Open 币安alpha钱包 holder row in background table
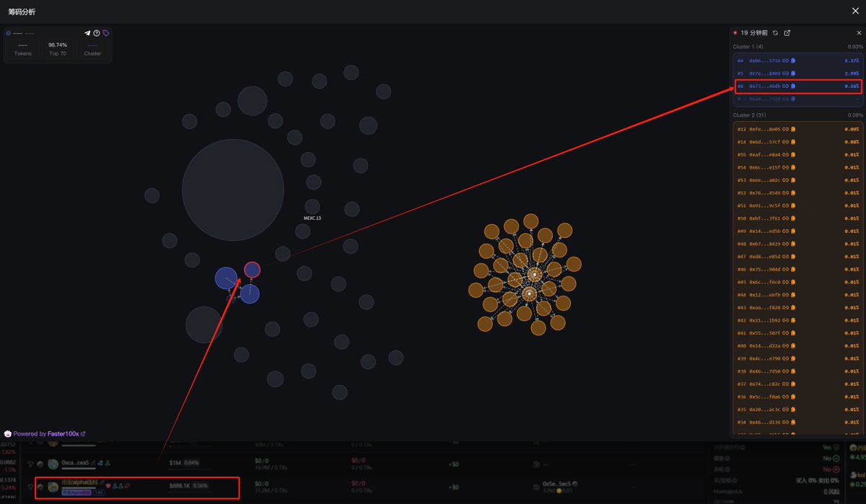866x504 pixels. pos(136,487)
